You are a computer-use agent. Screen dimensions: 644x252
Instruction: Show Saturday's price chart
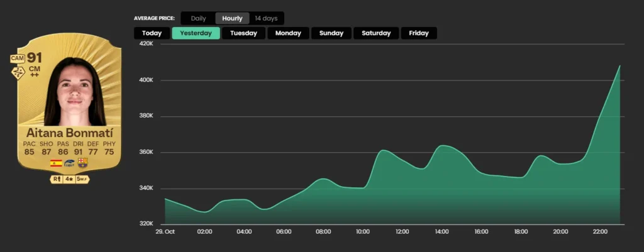click(376, 33)
